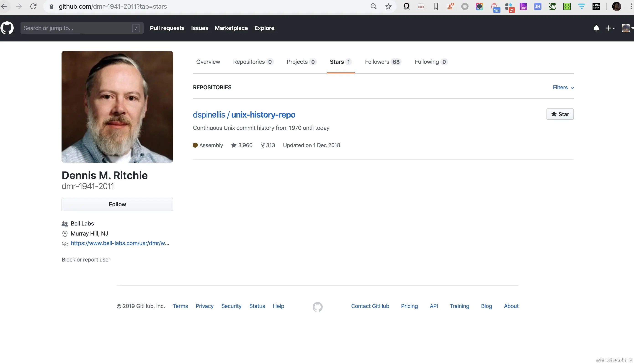This screenshot has height=364, width=634.
Task: Click the GitHub Octocat logo in the header
Action: coord(7,28)
